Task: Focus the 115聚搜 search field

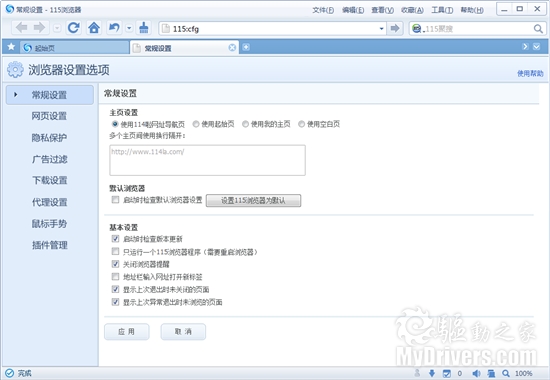Action: [477, 29]
